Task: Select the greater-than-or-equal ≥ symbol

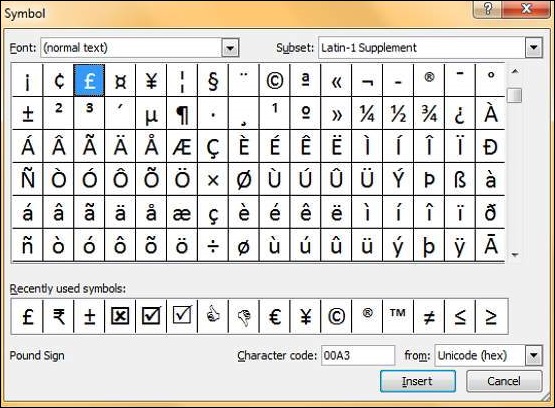Action: (491, 316)
